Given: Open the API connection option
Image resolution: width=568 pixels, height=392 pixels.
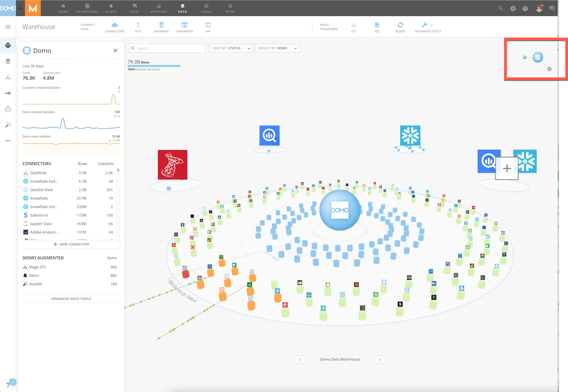Looking at the screenshot, I should click(208, 27).
